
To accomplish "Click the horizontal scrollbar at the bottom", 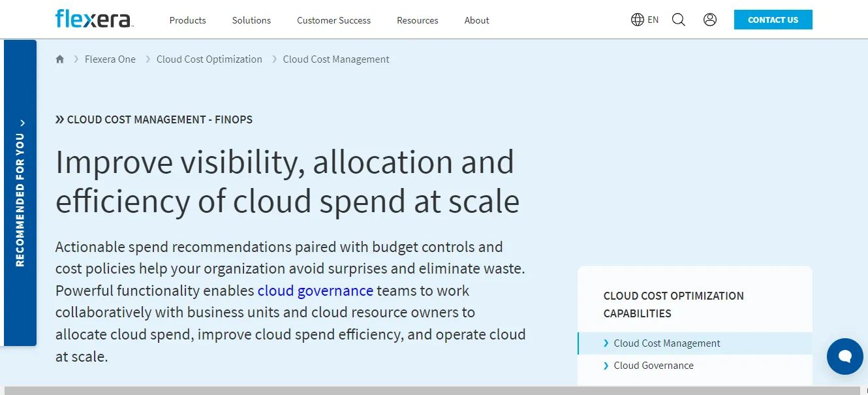I will click(x=432, y=390).
